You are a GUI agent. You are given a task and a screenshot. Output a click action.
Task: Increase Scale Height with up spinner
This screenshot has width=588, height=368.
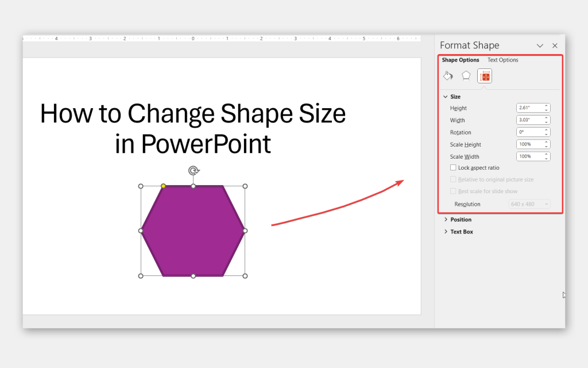click(x=547, y=142)
